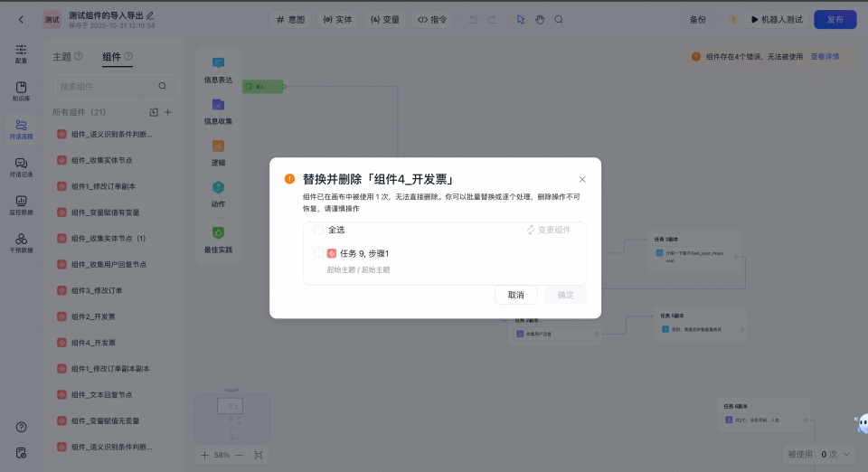Open 配置 in the left sidebar
Screen dimensions: 868x472
(x=21, y=53)
